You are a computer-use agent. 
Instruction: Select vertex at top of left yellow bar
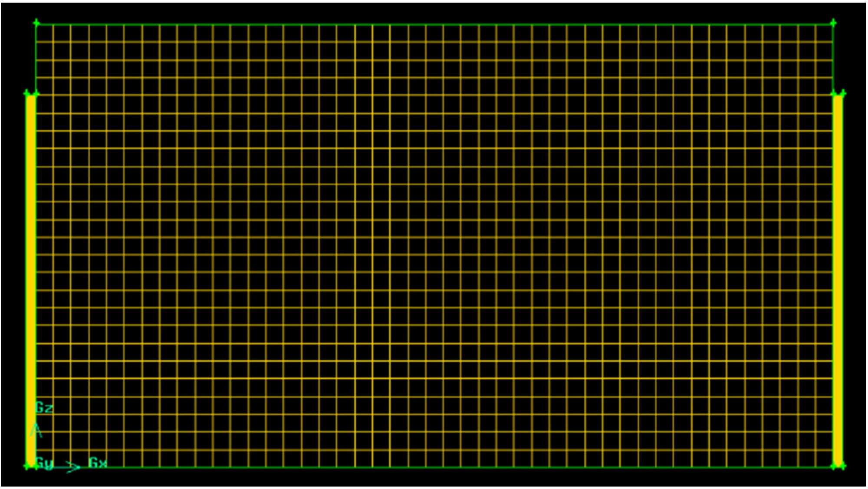coord(27,93)
